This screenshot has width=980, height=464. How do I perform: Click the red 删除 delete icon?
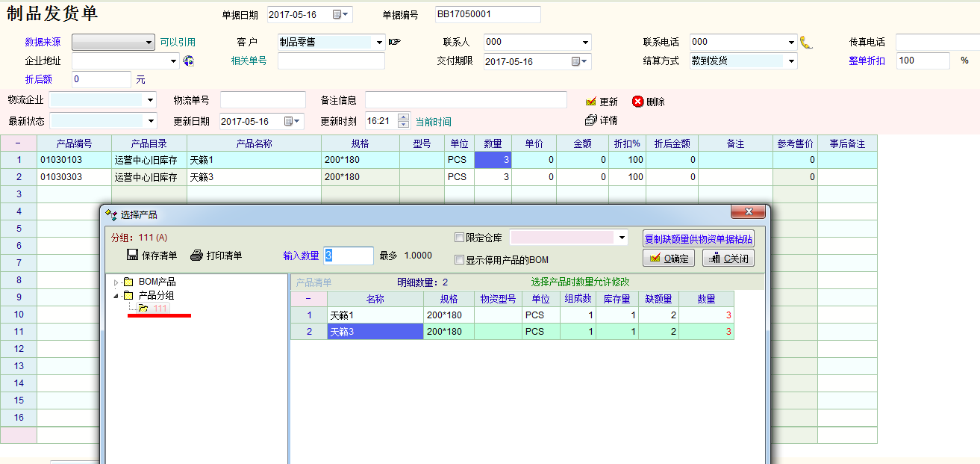[x=638, y=102]
